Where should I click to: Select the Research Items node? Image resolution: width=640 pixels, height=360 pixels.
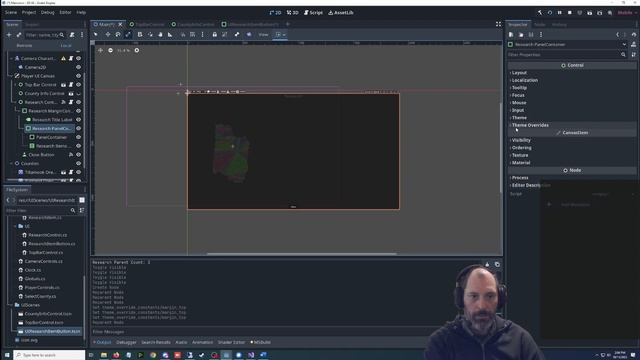point(52,146)
